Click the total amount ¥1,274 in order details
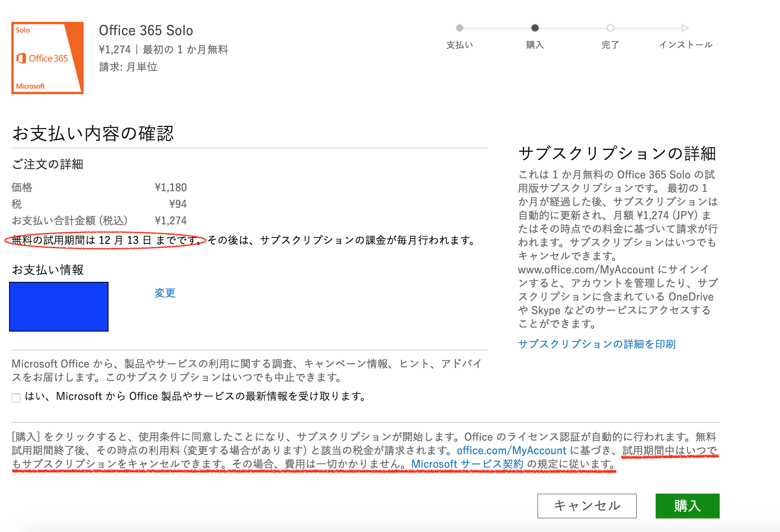The image size is (780, 532). (x=171, y=220)
